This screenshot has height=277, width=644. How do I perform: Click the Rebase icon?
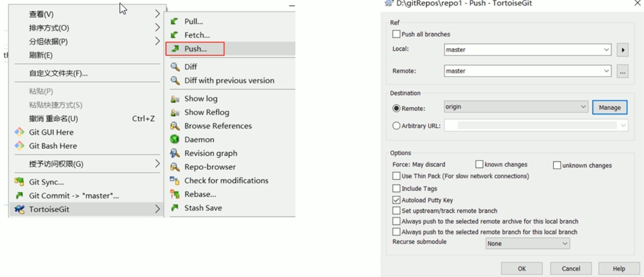click(x=175, y=195)
